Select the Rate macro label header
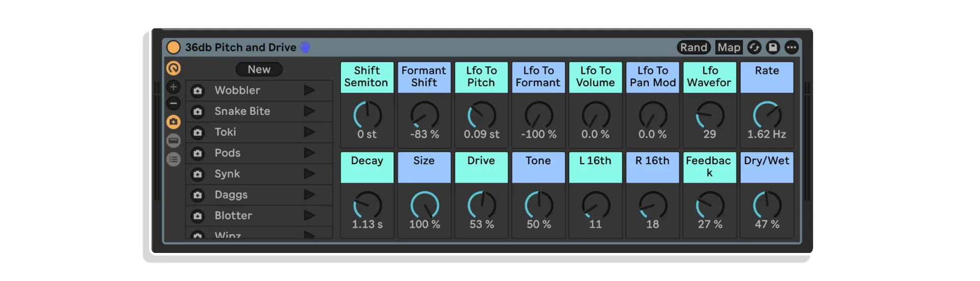The height and width of the screenshot is (281, 980). 767,77
